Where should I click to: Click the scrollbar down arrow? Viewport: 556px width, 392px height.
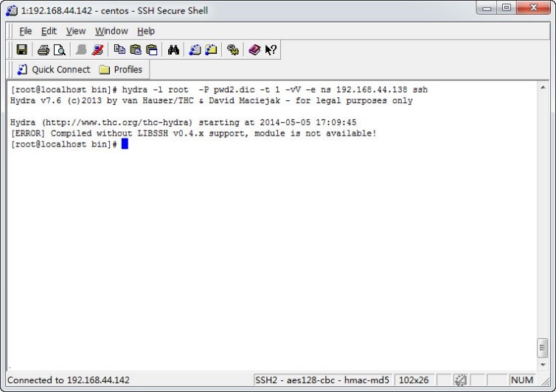[543, 364]
